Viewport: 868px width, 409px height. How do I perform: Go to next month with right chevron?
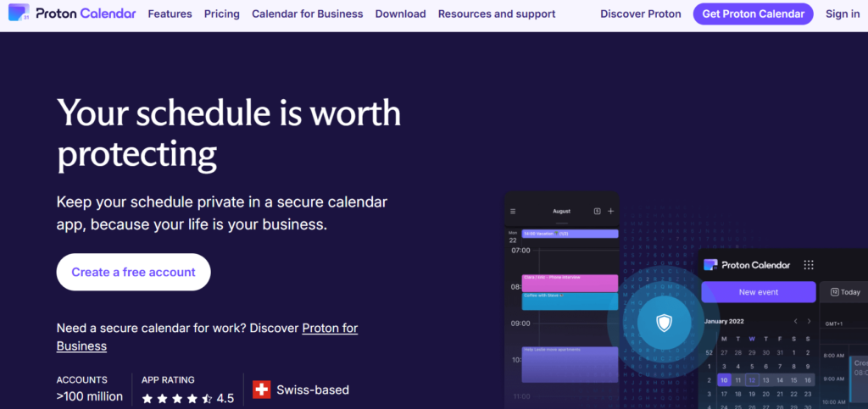coord(809,321)
